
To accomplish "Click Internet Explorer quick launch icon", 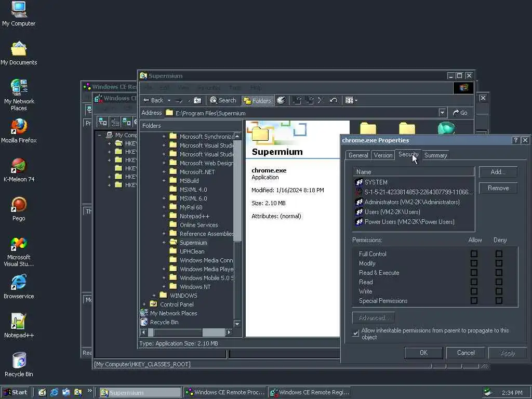I will click(54, 393).
